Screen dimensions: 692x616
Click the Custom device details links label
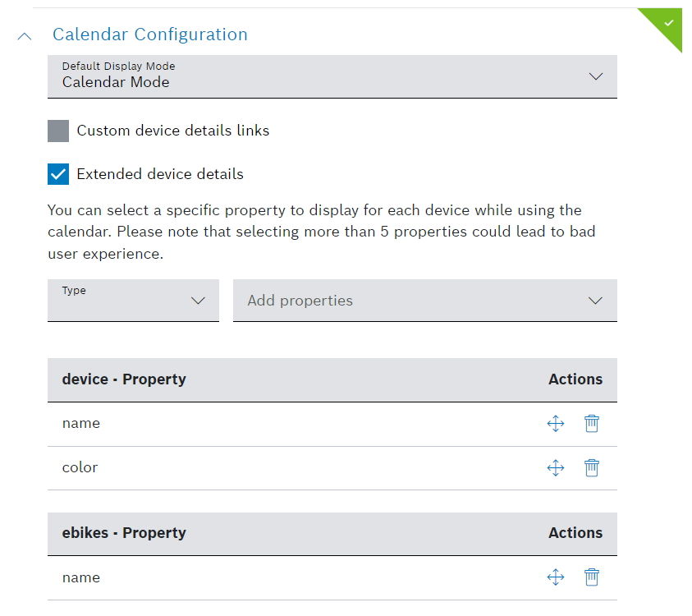(x=173, y=131)
